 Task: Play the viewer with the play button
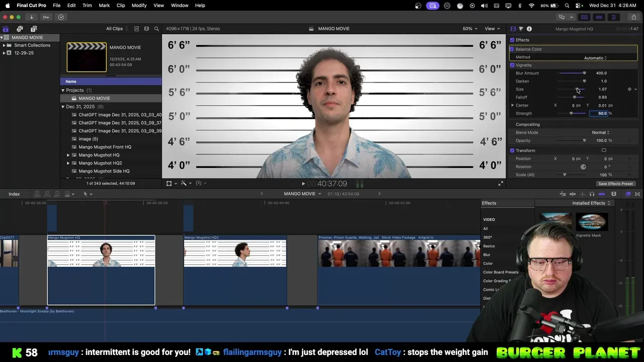pyautogui.click(x=303, y=184)
